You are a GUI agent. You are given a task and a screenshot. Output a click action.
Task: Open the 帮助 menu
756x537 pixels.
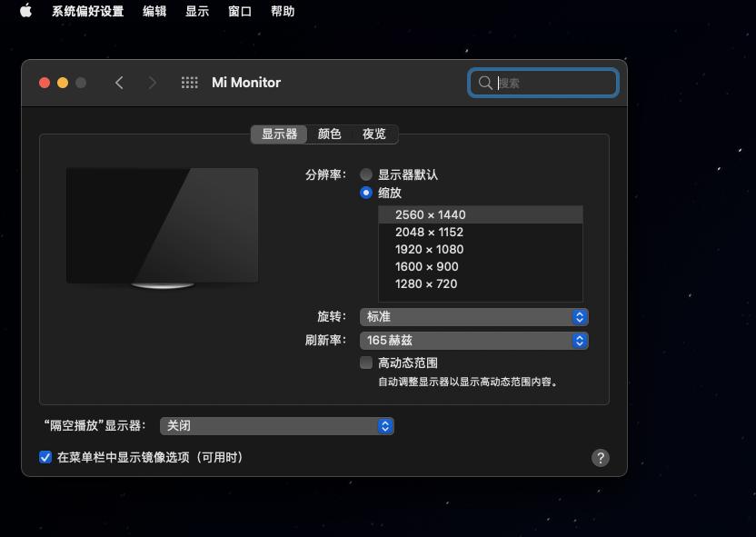coord(283,11)
